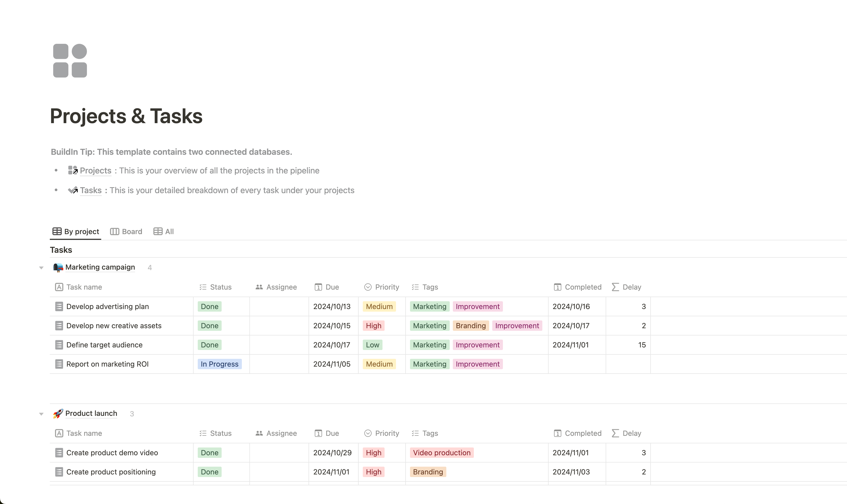Collapse the Product launch group
This screenshot has width=847, height=504.
pos(42,414)
